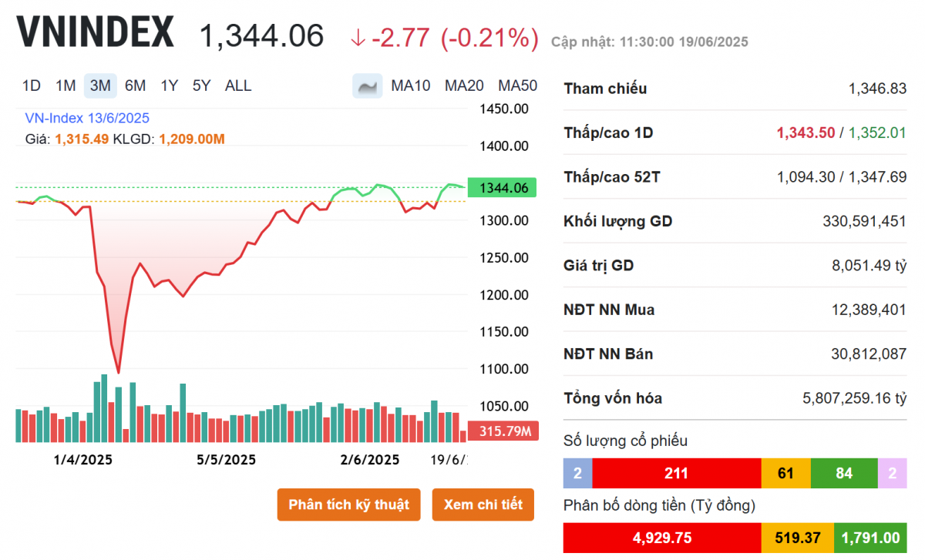The width and height of the screenshot is (925, 560).
Task: Click the red 4,929.75 money flow bar
Action: click(x=662, y=538)
